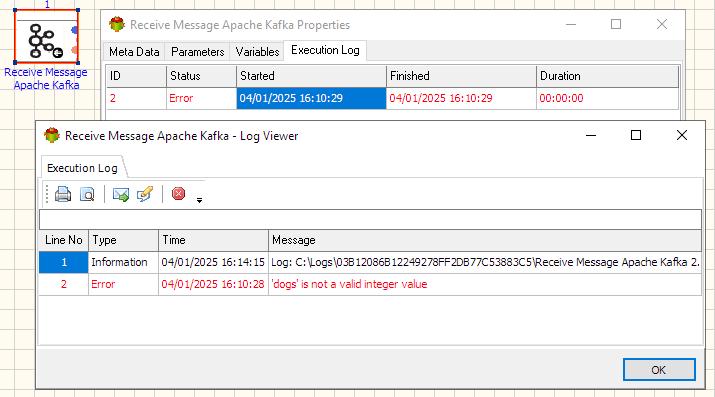The width and height of the screenshot is (715, 397).
Task: Click the Information type cell
Action: coord(123,262)
